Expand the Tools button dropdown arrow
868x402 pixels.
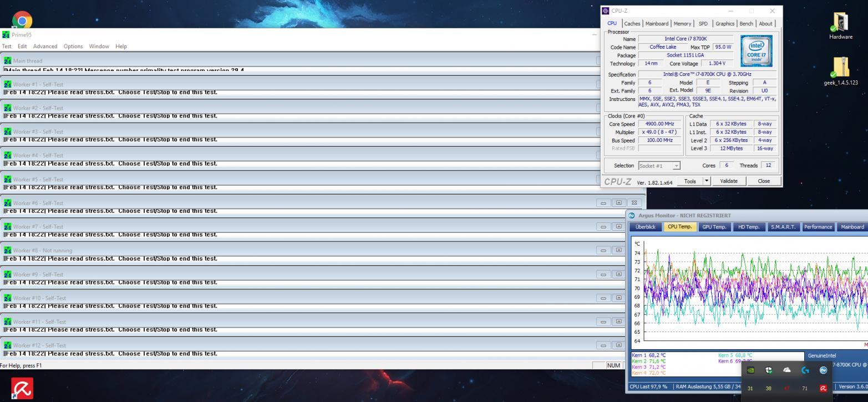point(707,181)
